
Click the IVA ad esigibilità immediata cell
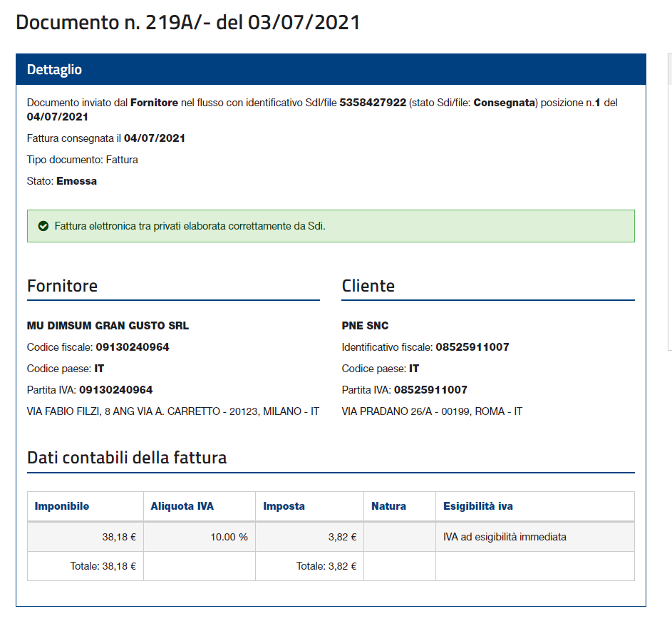(505, 537)
